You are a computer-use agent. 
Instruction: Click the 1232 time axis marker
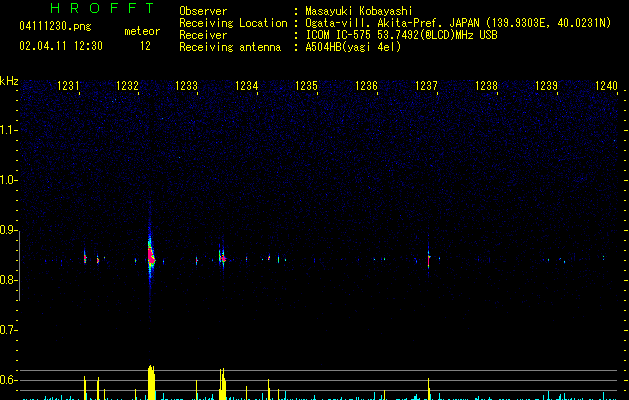coord(127,86)
